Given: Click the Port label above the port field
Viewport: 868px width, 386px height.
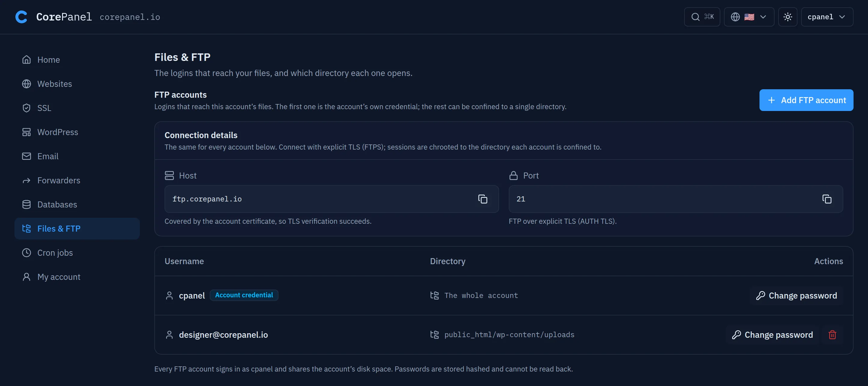Looking at the screenshot, I should pos(531,176).
